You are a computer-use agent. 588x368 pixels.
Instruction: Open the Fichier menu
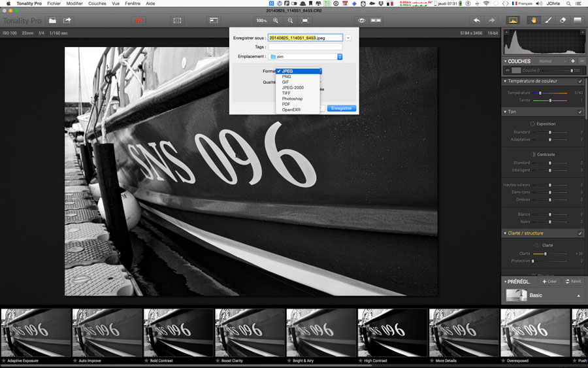(x=54, y=3)
